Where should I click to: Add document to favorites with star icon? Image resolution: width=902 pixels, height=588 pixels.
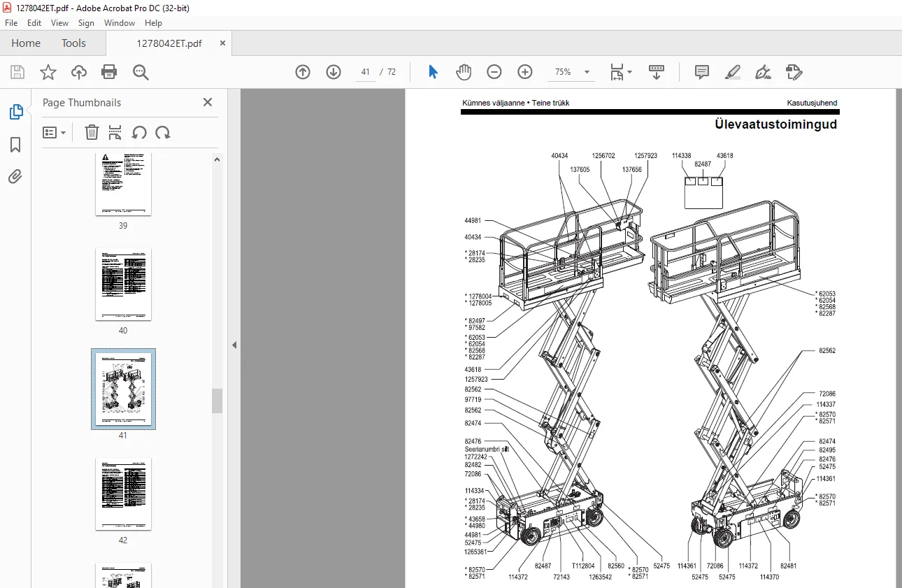pyautogui.click(x=48, y=72)
